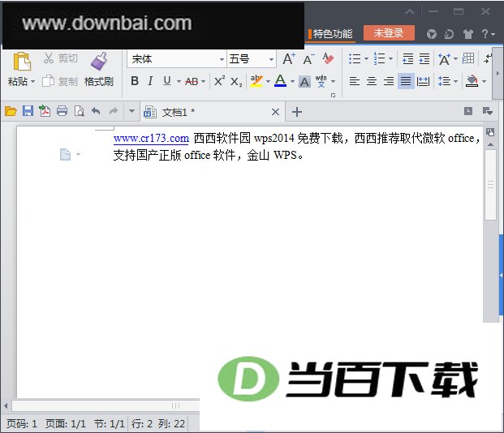Click paragraph shading bucket icon
The width and height of the screenshot is (504, 433).
pos(472,81)
